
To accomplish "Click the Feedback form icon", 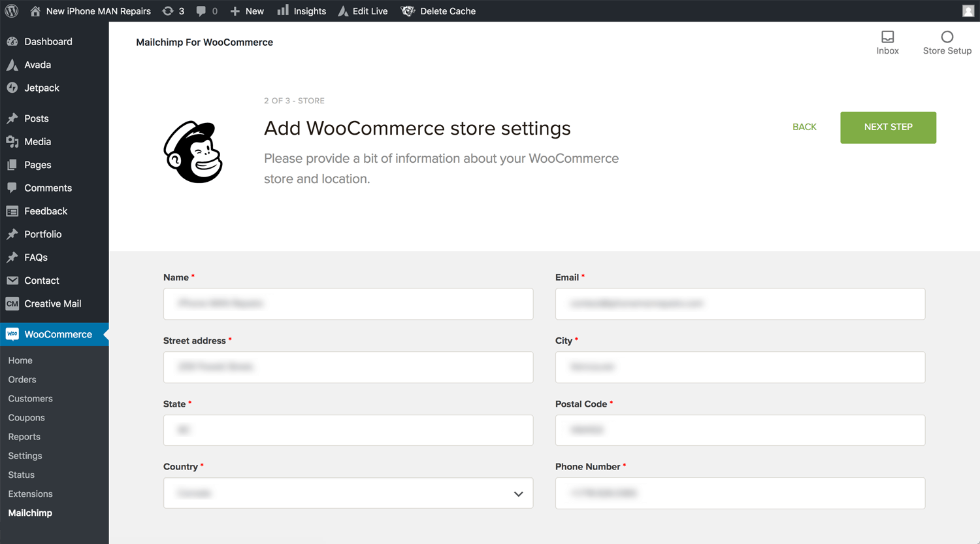I will (12, 211).
